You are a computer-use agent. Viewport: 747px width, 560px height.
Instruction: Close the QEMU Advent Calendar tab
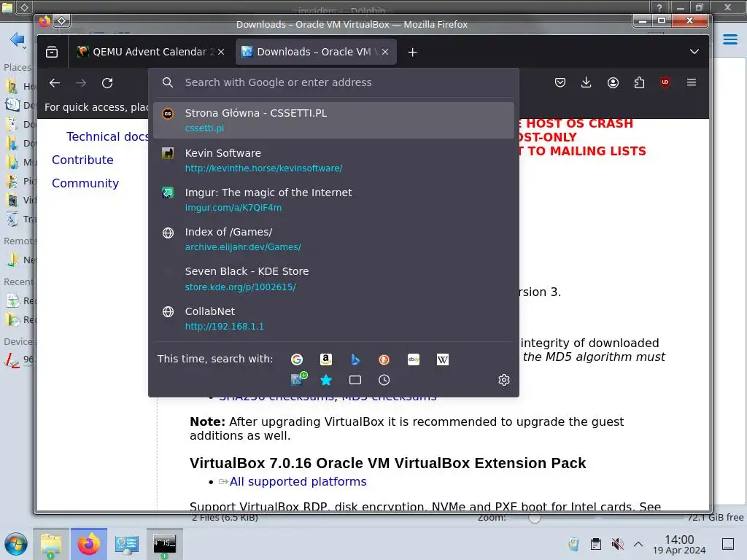(221, 52)
